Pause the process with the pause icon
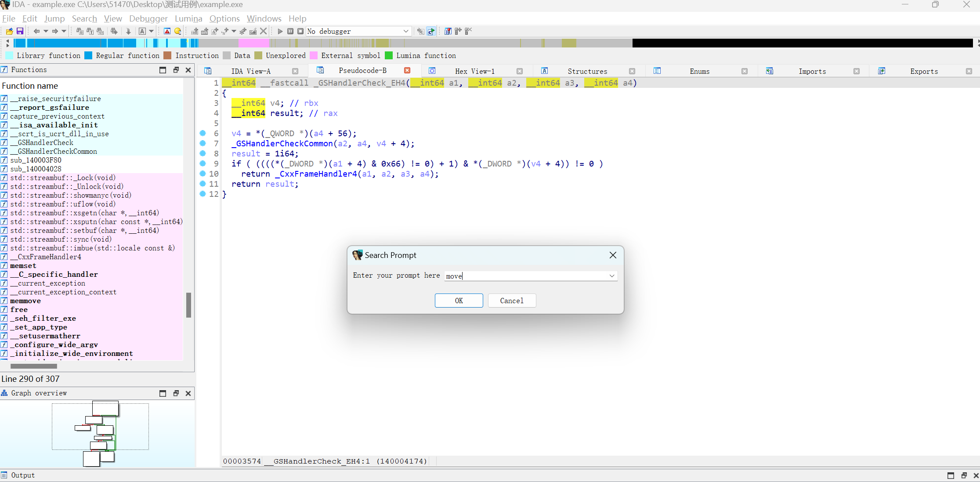Screen dimensions: 980x482 290,31
